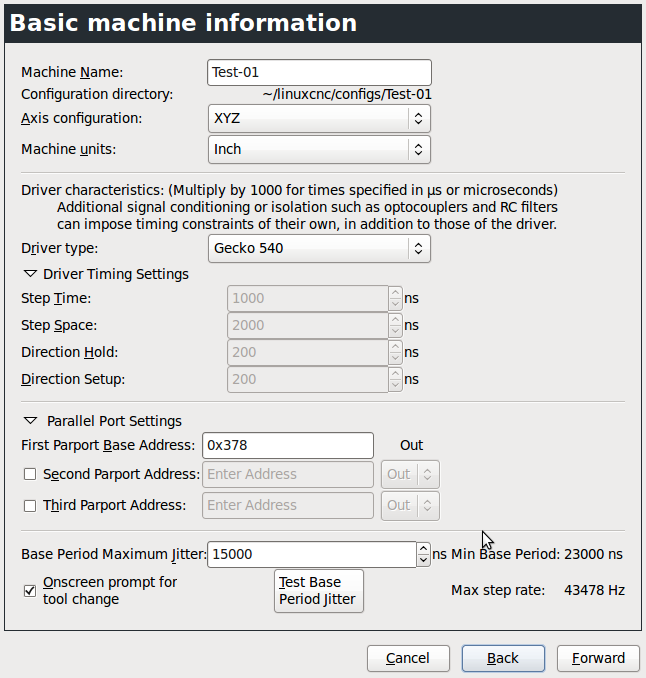Viewport: 646px width, 678px height.
Task: Enable the Second Parport Address checkbox
Action: [30, 474]
